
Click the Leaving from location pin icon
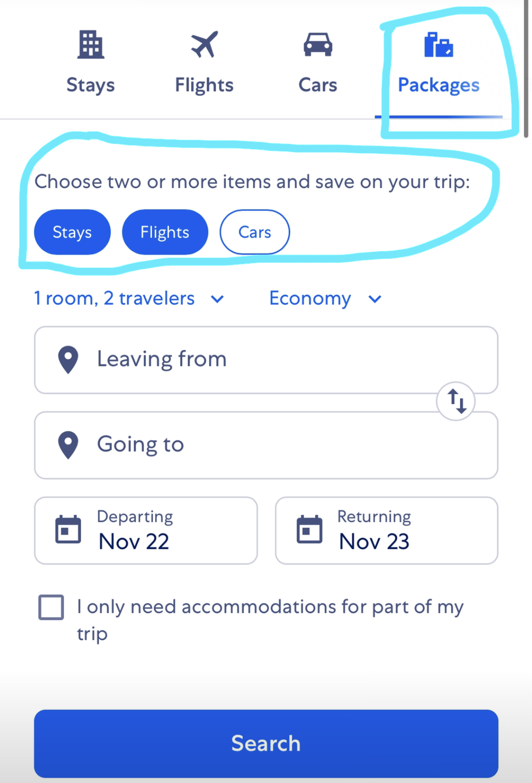pyautogui.click(x=68, y=360)
